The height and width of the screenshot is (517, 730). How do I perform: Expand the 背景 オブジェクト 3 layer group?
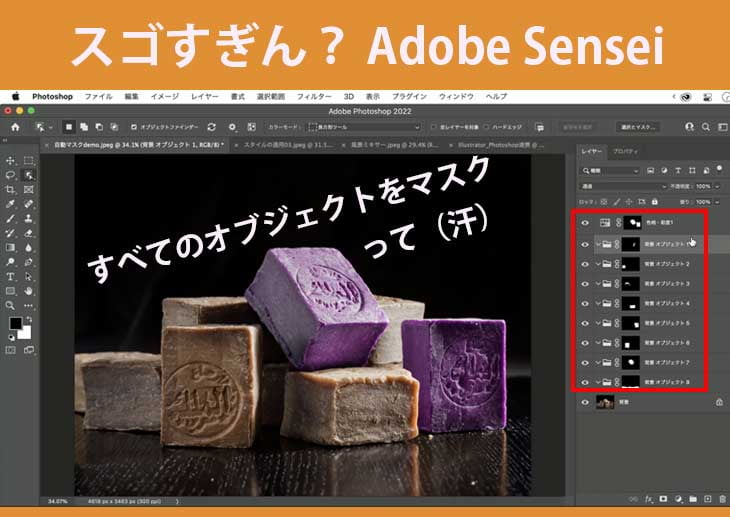click(598, 284)
